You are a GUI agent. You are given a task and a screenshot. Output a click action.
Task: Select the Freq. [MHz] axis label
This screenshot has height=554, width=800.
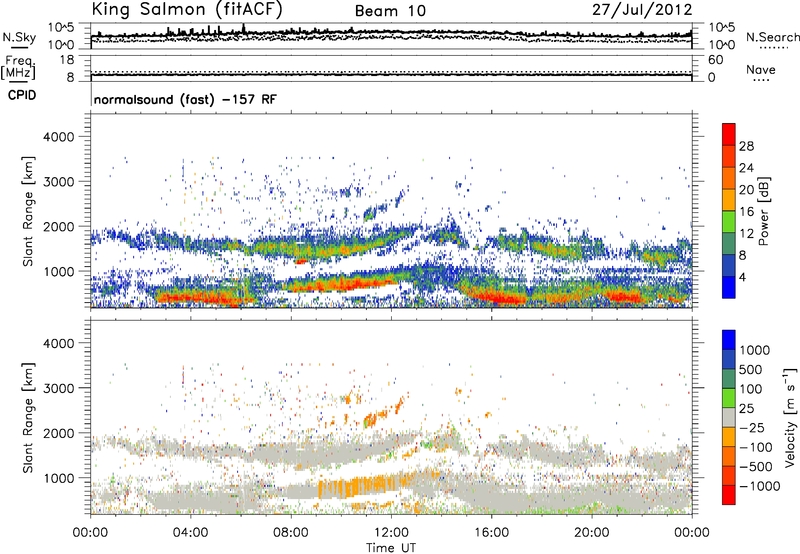point(18,67)
